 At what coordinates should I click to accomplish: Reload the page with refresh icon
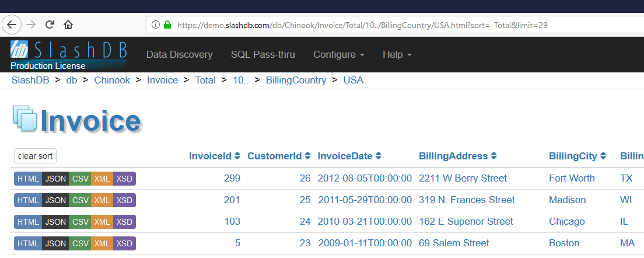pyautogui.click(x=50, y=25)
